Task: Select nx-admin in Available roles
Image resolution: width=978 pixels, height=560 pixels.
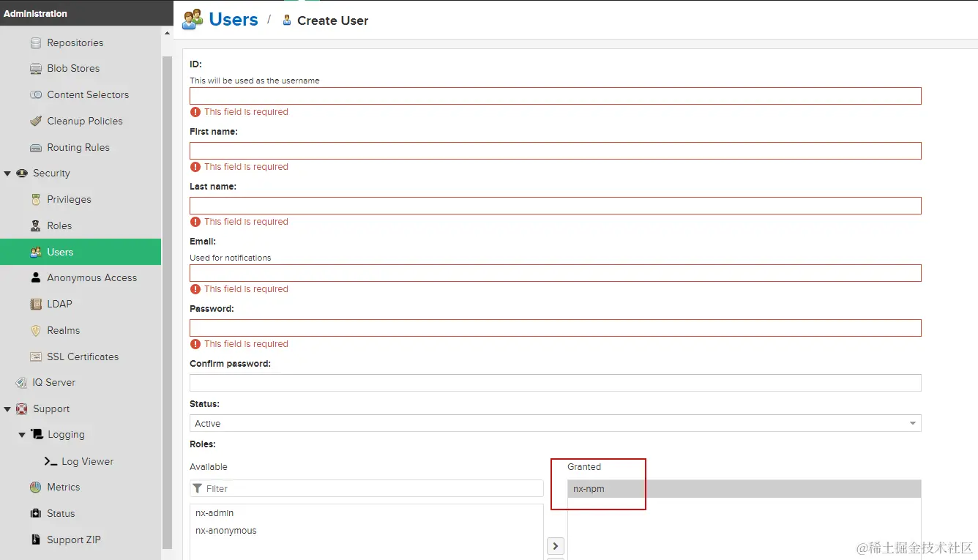Action: coord(366,513)
